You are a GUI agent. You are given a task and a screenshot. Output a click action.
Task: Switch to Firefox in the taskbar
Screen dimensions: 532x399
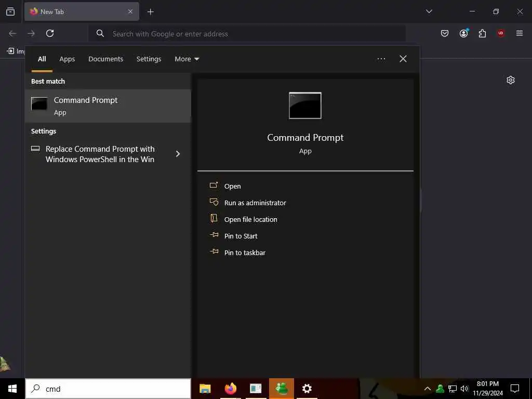(x=230, y=389)
